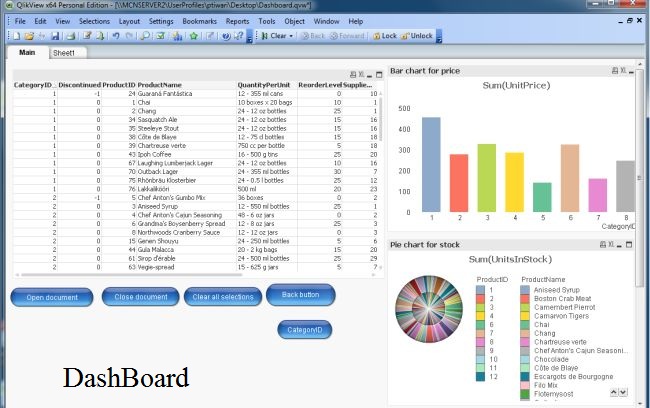Expand the Clear button dropdown arrow
The width and height of the screenshot is (650, 408).
[x=291, y=36]
